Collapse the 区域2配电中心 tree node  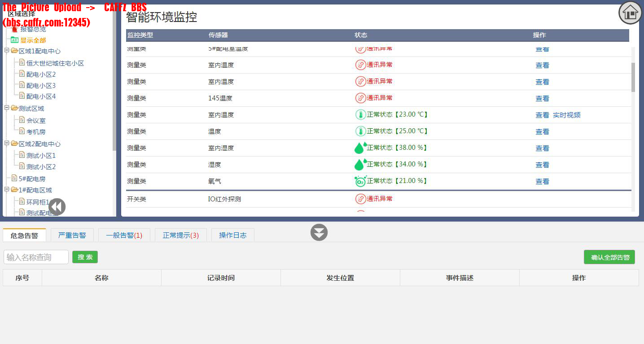coord(7,144)
